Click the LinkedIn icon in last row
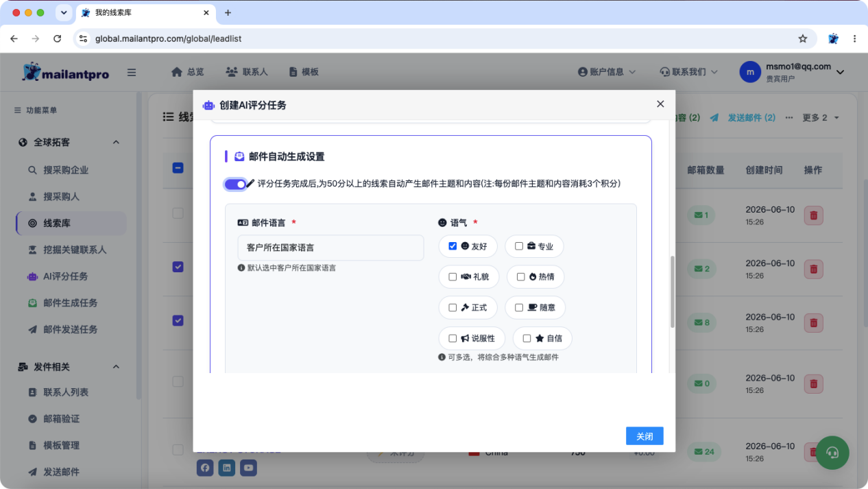 point(227,468)
